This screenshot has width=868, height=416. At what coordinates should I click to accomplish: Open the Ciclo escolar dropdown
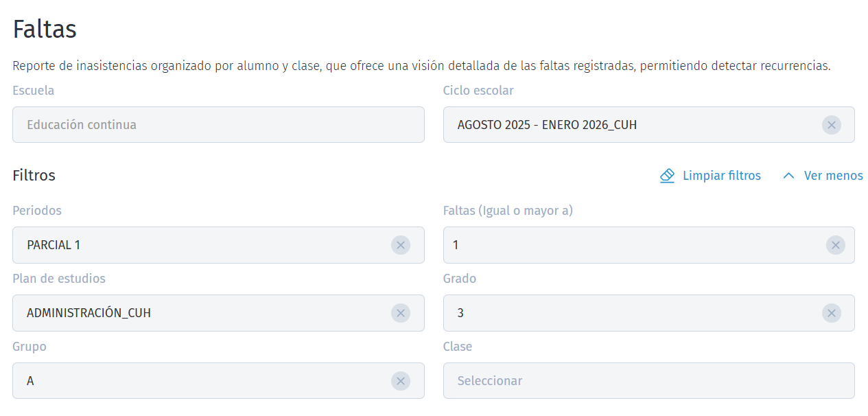(x=618, y=125)
